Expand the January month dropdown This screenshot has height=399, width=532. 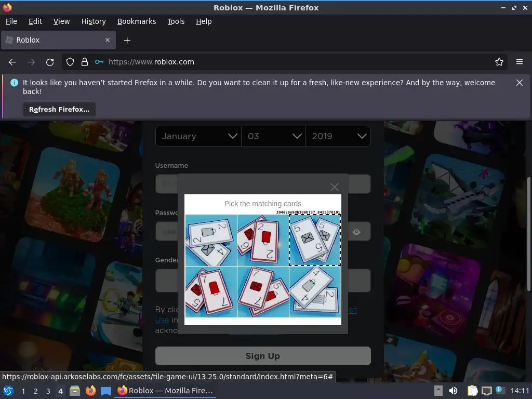click(x=198, y=136)
